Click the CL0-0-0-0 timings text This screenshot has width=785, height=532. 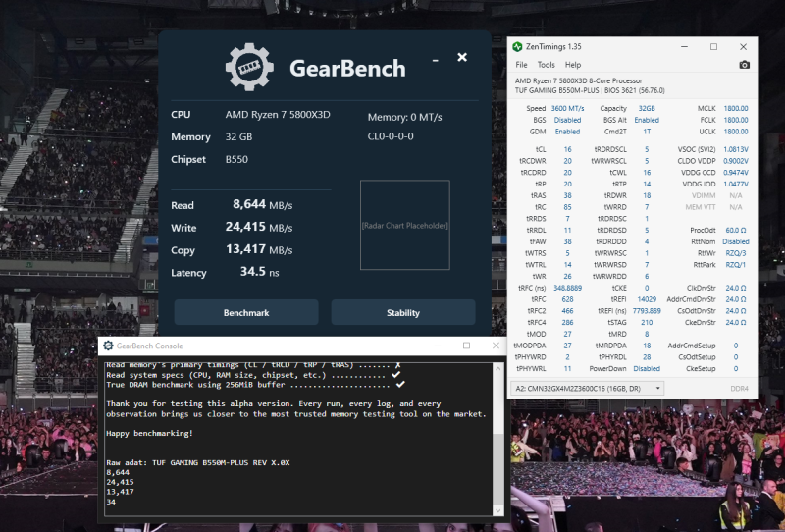click(x=391, y=136)
